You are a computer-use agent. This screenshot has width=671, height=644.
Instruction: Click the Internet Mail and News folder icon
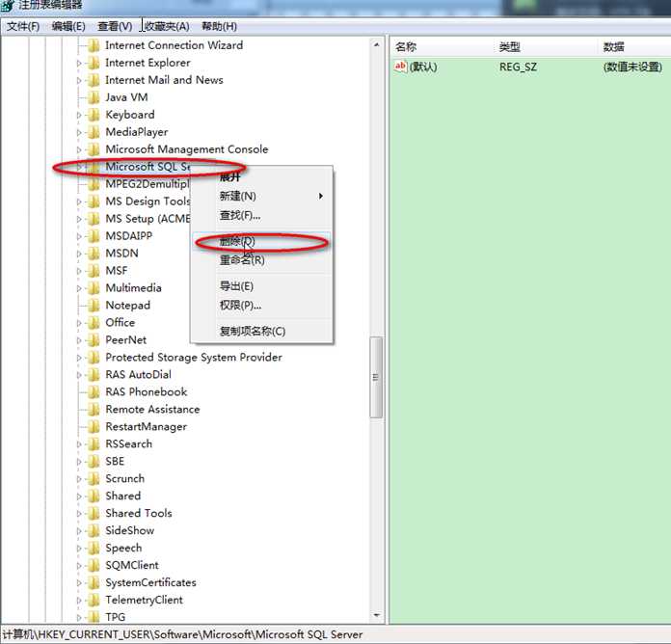[94, 80]
